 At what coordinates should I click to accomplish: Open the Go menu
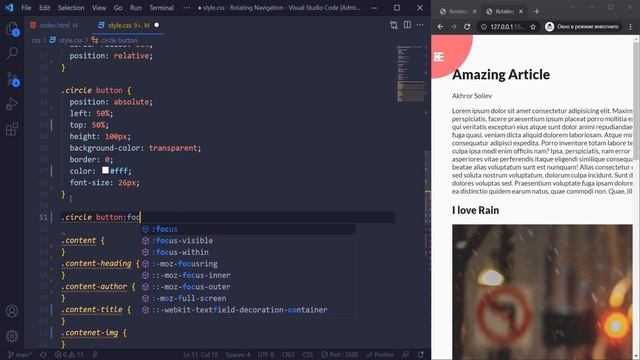click(x=118, y=8)
